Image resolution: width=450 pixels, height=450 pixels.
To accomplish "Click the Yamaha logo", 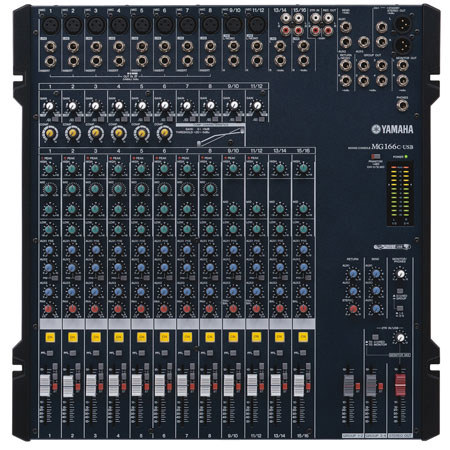I will [x=392, y=129].
